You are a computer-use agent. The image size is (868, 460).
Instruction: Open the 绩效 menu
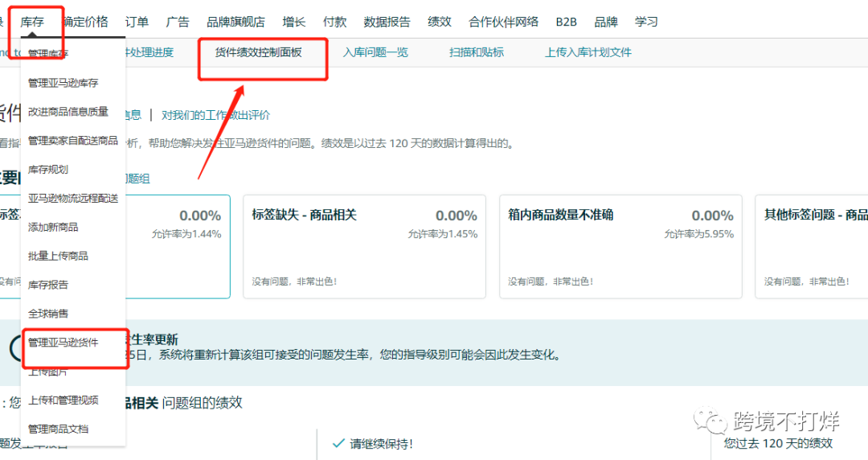click(x=440, y=22)
